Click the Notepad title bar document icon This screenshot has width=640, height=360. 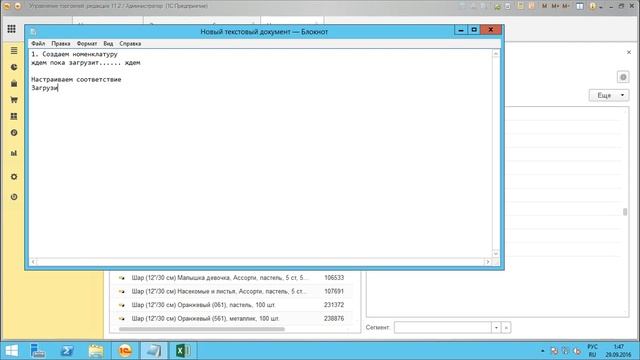click(x=33, y=31)
